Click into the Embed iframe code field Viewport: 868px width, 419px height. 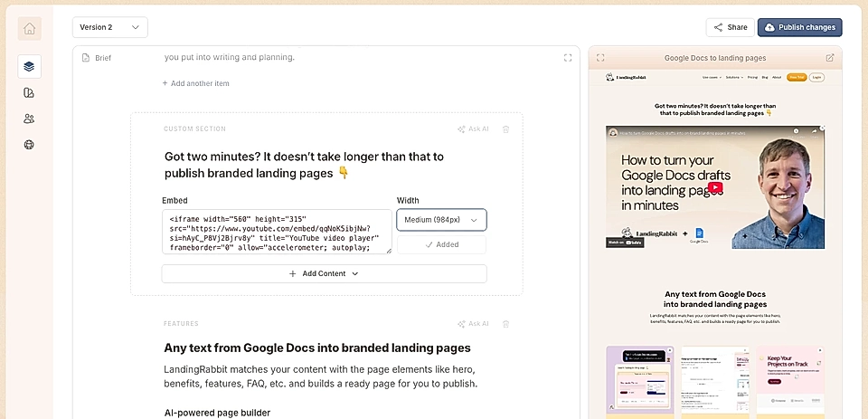coord(276,232)
